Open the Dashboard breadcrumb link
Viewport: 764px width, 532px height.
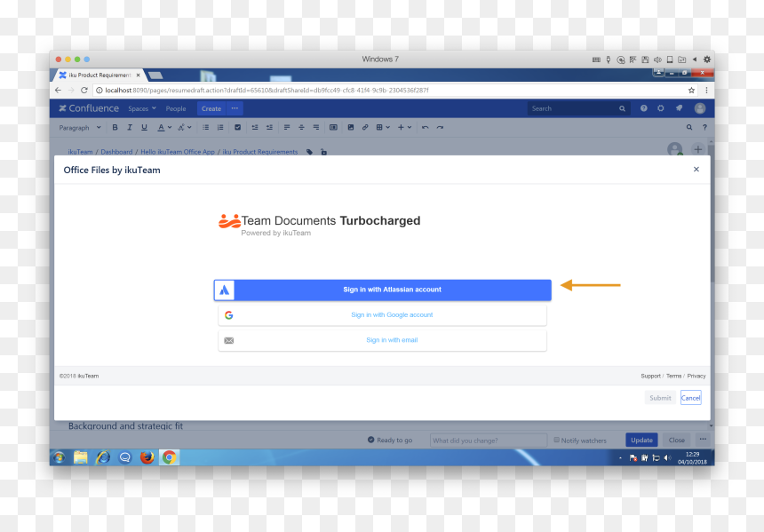coord(116,152)
